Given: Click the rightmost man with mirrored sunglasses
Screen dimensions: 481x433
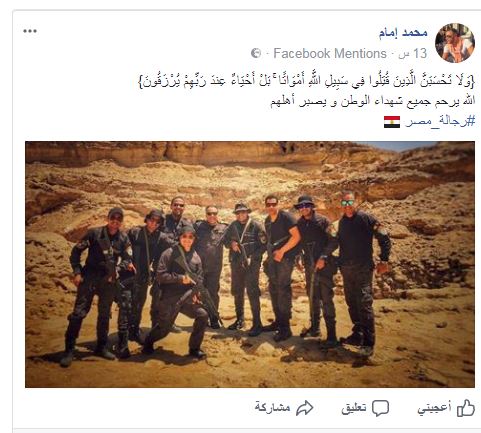Looking at the screenshot, I should tap(362, 270).
